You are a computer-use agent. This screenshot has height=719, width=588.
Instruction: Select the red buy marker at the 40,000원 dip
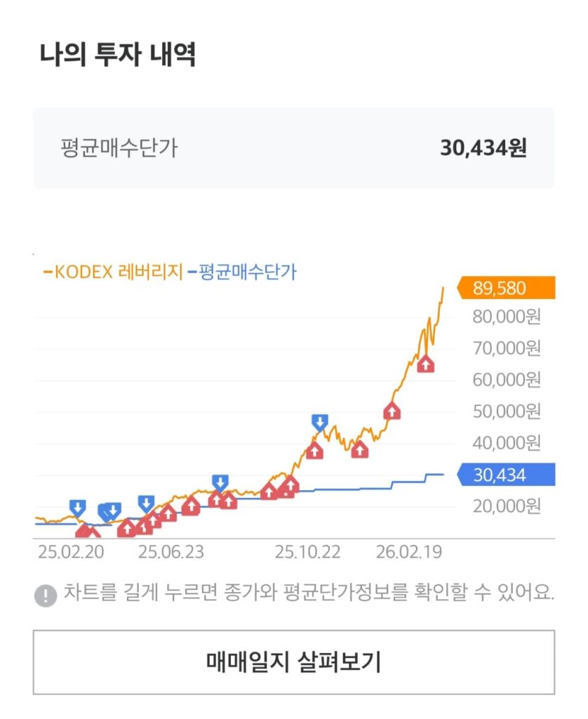pos(361,451)
